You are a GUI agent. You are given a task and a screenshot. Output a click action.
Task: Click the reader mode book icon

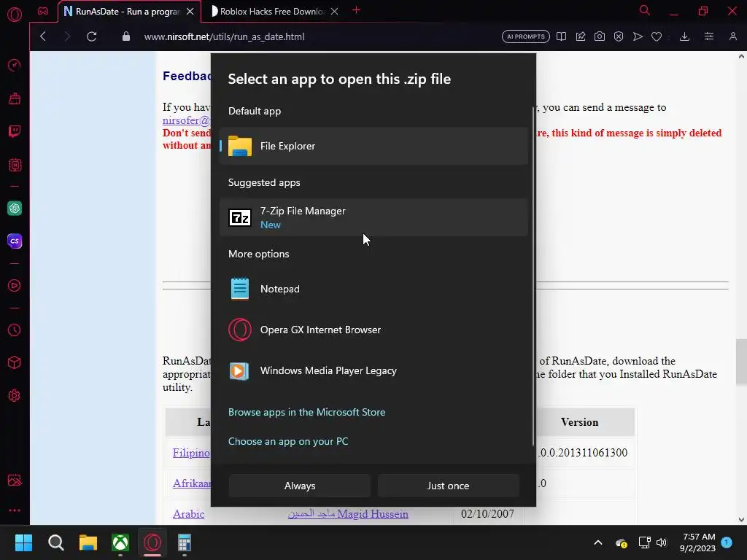[561, 36]
